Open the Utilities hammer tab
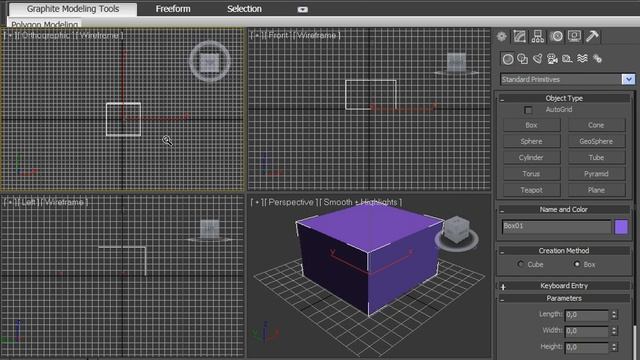The width and height of the screenshot is (640, 360). click(592, 36)
